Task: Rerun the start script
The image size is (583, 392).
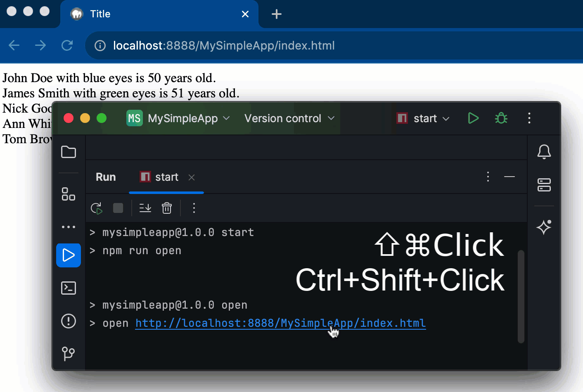Action: click(96, 208)
